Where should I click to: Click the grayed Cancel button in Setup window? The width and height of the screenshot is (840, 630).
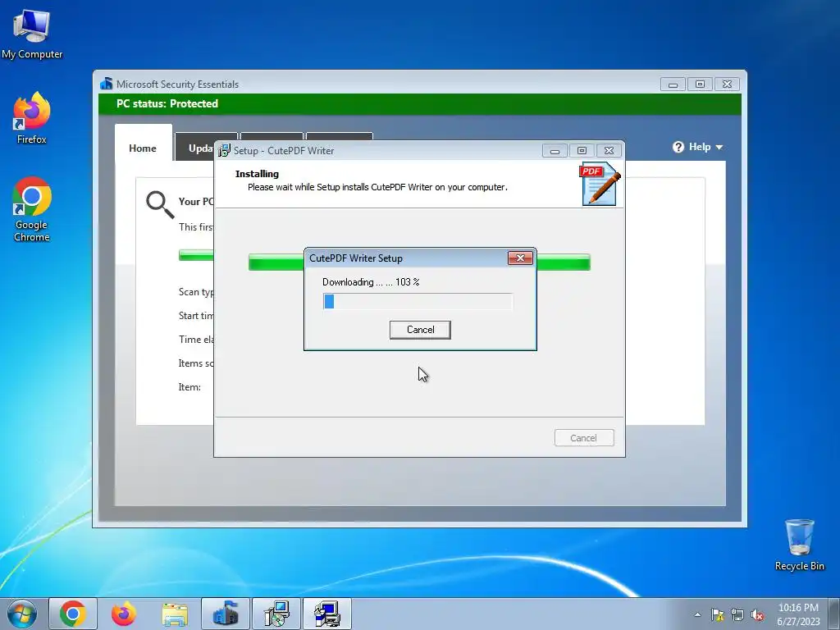584,438
